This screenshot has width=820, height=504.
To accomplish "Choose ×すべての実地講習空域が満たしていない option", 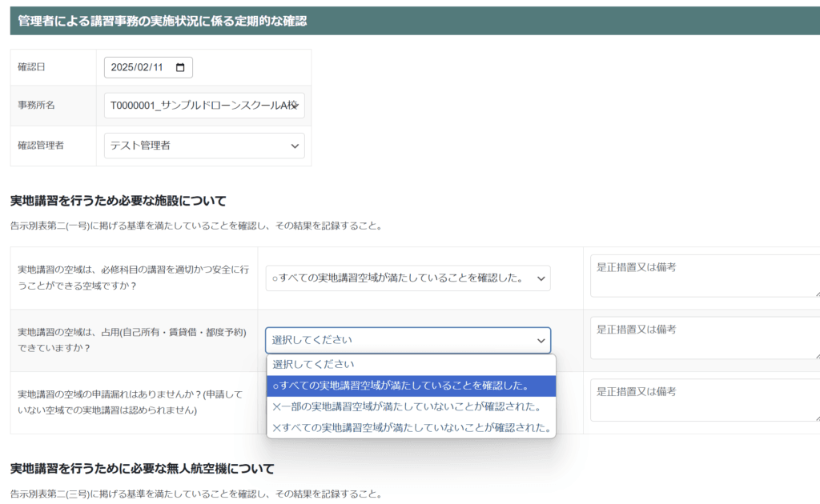I will (x=411, y=428).
